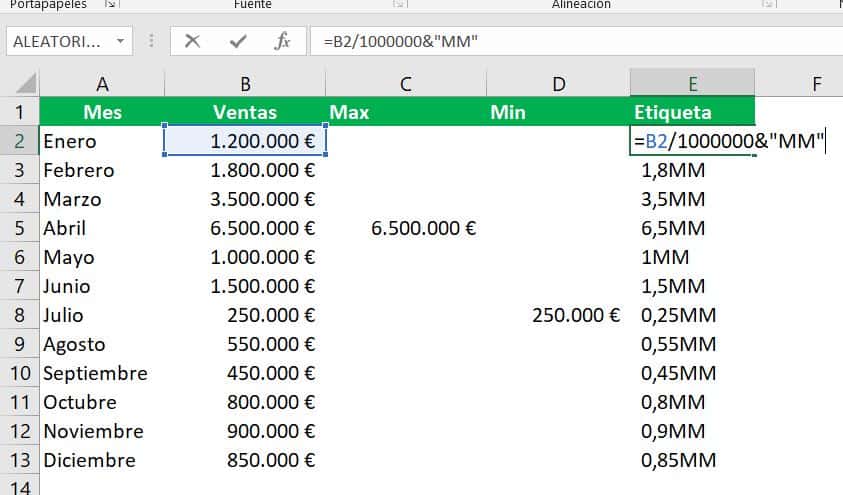Screen dimensions: 843x495
Task: Select column D header
Action: point(559,84)
